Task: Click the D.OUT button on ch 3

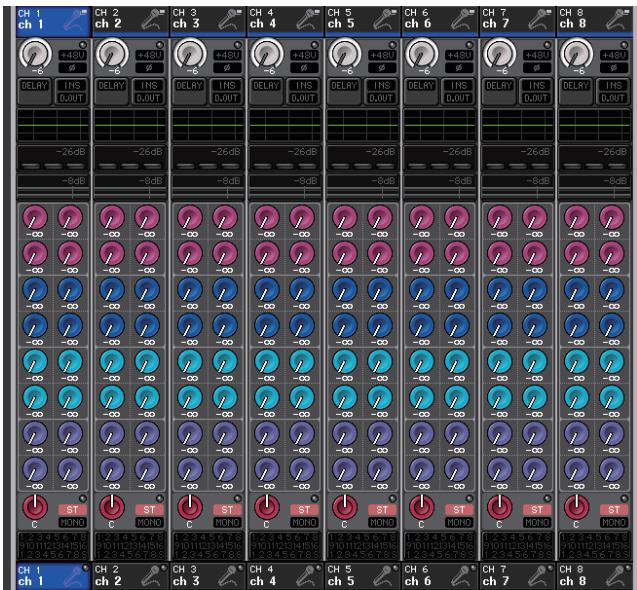Action: click(227, 98)
